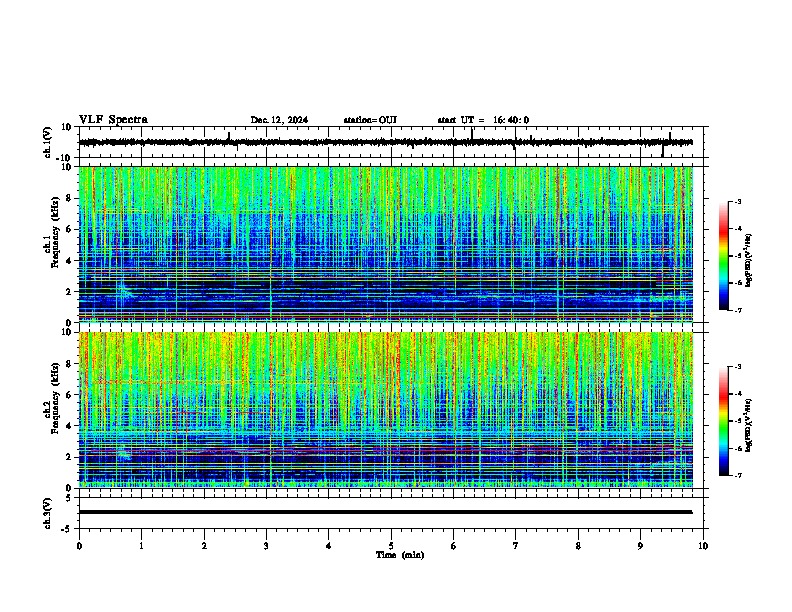792x612 pixels.
Task: Click the ch.1 voltage waveform trace
Action: tap(386, 142)
